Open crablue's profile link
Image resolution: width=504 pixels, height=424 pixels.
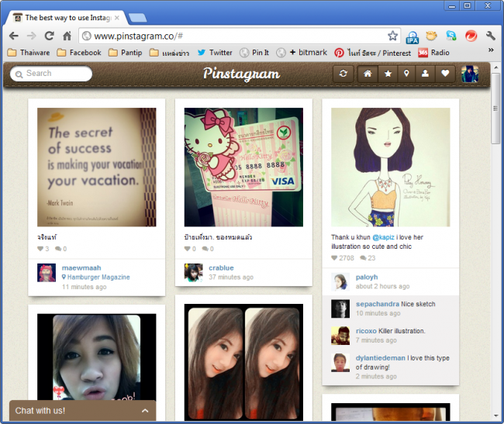(x=221, y=268)
